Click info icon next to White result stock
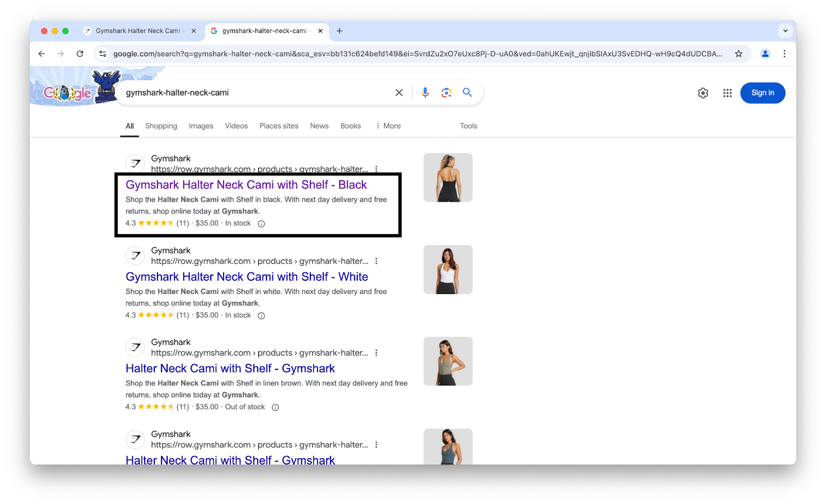Viewport: 826px width, 504px height. point(261,316)
